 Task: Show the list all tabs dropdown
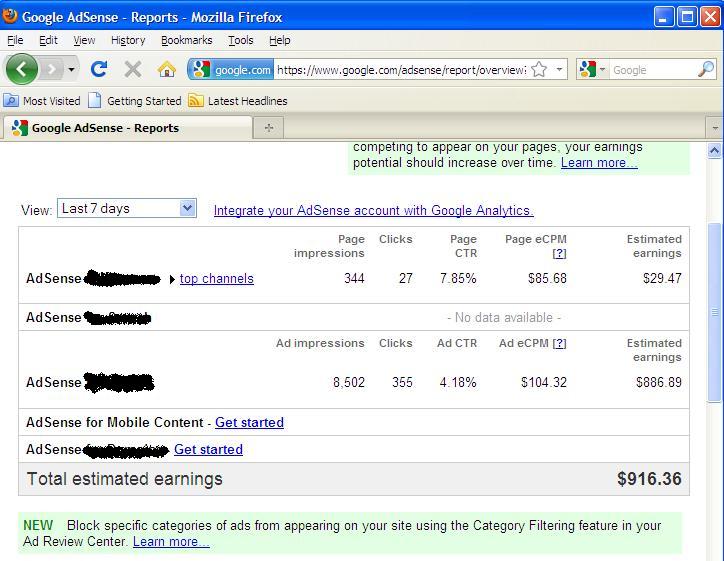point(714,128)
